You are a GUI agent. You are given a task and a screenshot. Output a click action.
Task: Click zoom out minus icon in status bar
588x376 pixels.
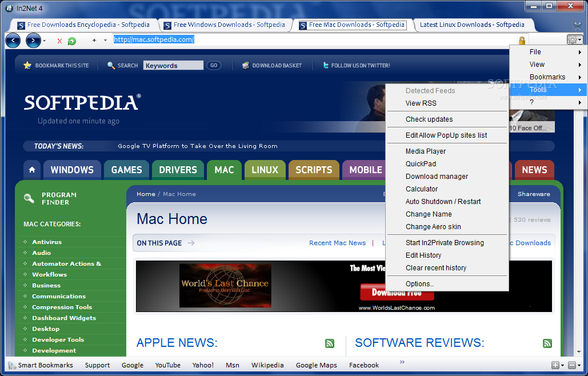click(571, 365)
